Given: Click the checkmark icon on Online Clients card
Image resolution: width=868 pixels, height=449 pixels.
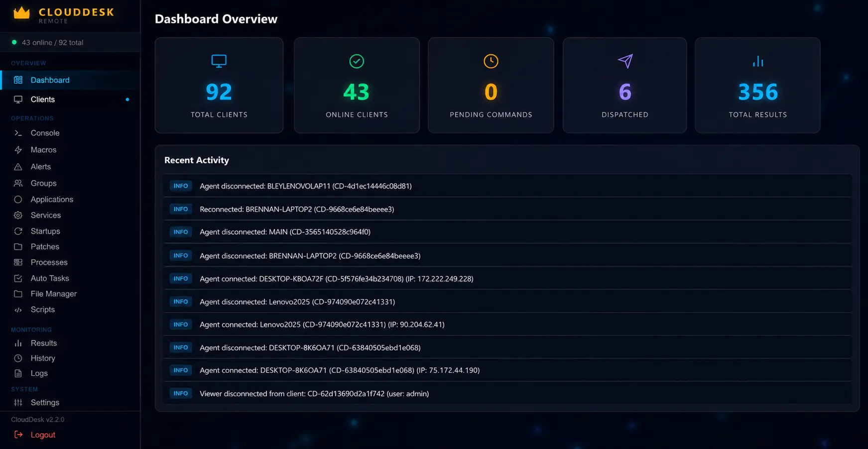Looking at the screenshot, I should coord(357,61).
